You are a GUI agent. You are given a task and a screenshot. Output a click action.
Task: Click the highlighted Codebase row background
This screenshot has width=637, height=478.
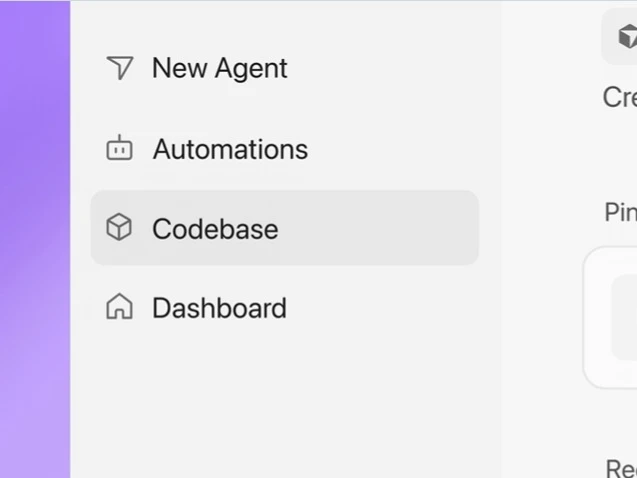point(284,228)
